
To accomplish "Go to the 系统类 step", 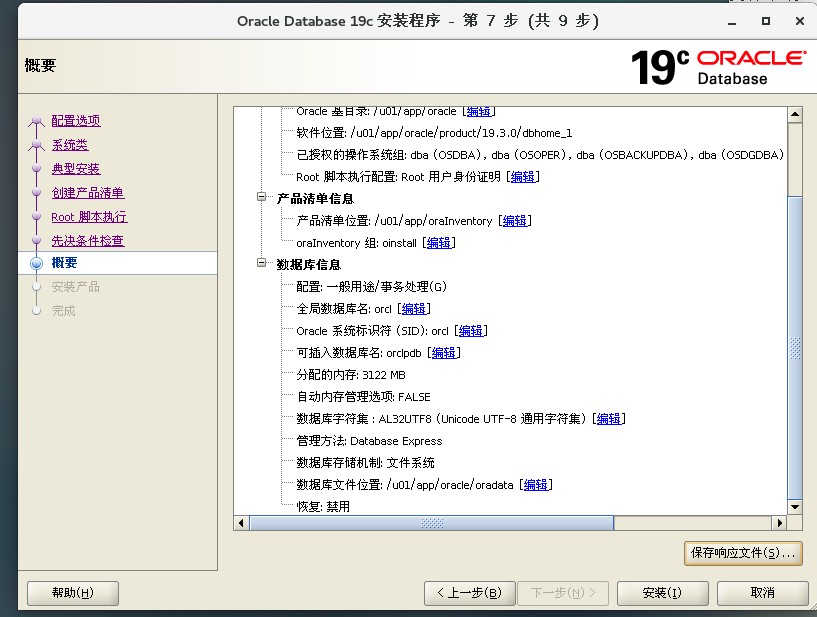I will [x=69, y=145].
